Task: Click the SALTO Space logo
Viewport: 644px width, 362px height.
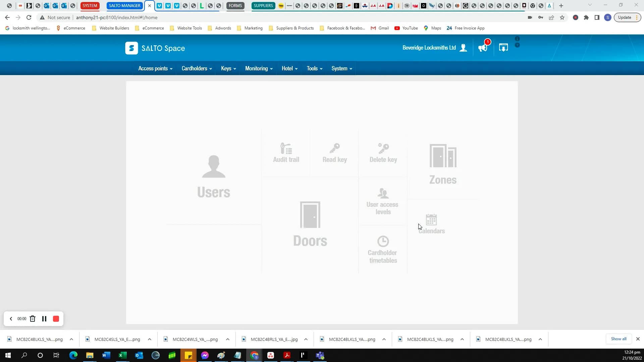Action: (155, 48)
